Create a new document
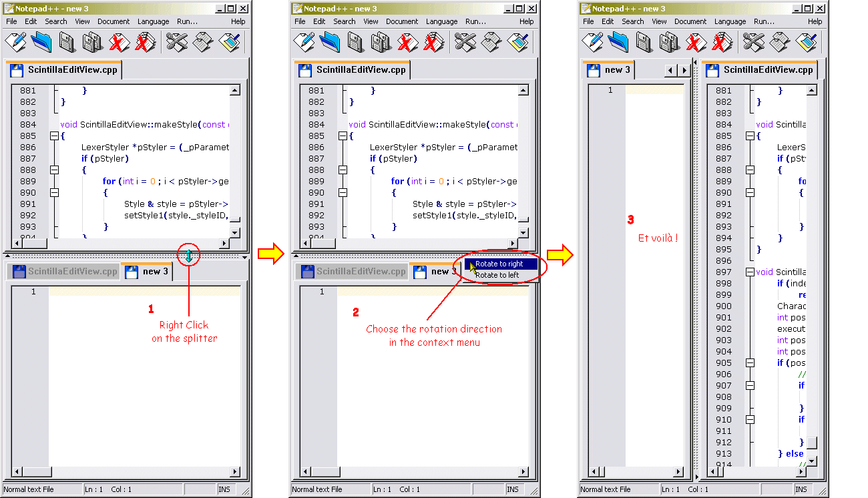 [15, 41]
